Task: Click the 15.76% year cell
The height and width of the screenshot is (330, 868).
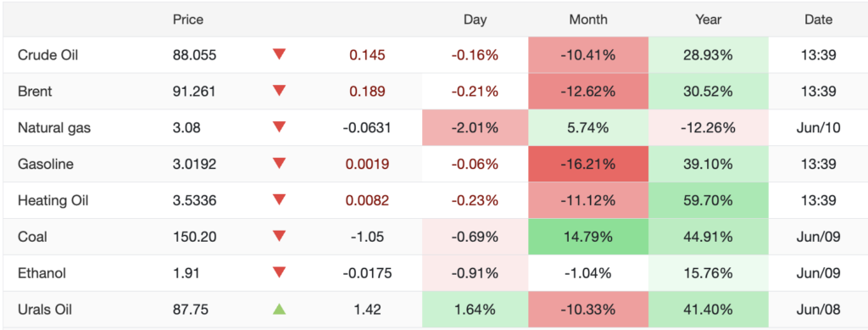Action: 709,273
